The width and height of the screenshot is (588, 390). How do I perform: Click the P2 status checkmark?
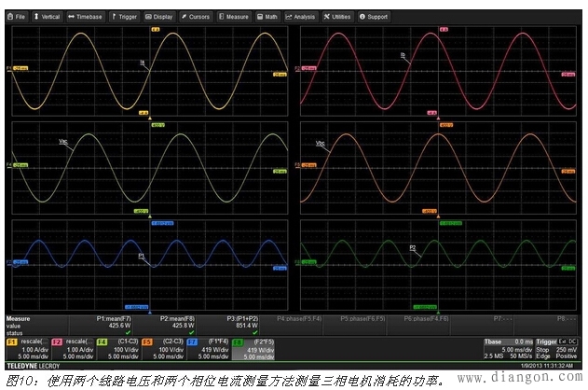[x=192, y=332]
